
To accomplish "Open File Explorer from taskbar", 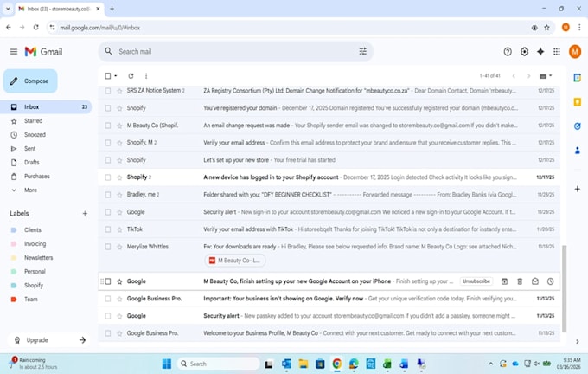I will click(303, 364).
